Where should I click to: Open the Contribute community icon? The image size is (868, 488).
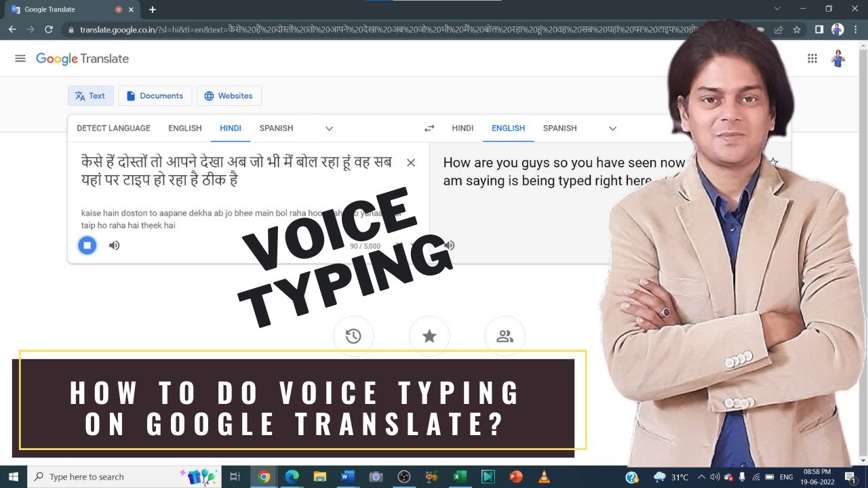(505, 336)
